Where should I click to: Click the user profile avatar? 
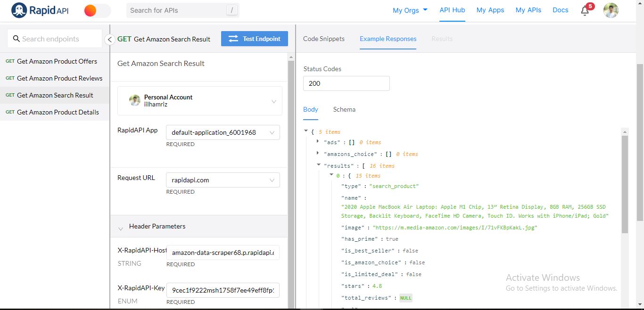611,10
